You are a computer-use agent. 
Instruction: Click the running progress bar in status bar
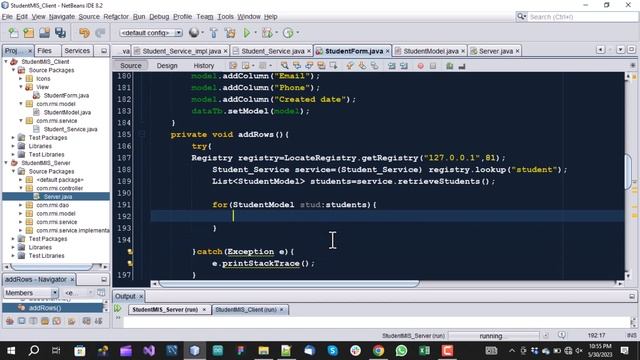pos(493,336)
